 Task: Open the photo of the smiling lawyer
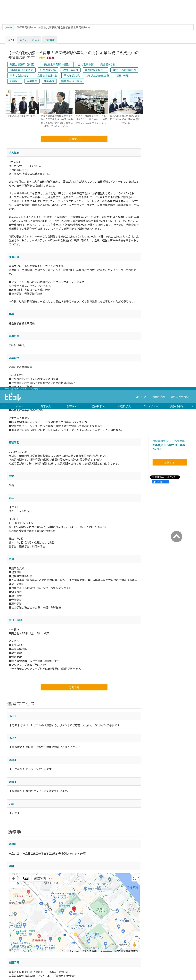tap(56, 102)
